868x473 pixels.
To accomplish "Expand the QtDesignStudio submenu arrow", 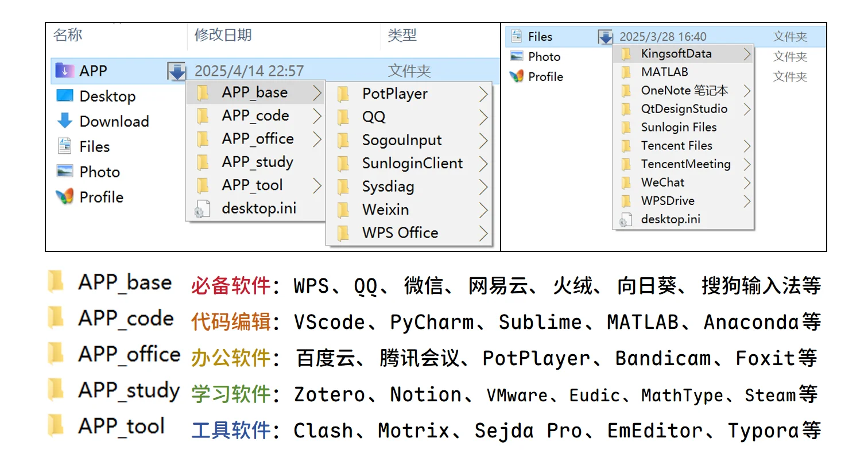I will click(747, 109).
